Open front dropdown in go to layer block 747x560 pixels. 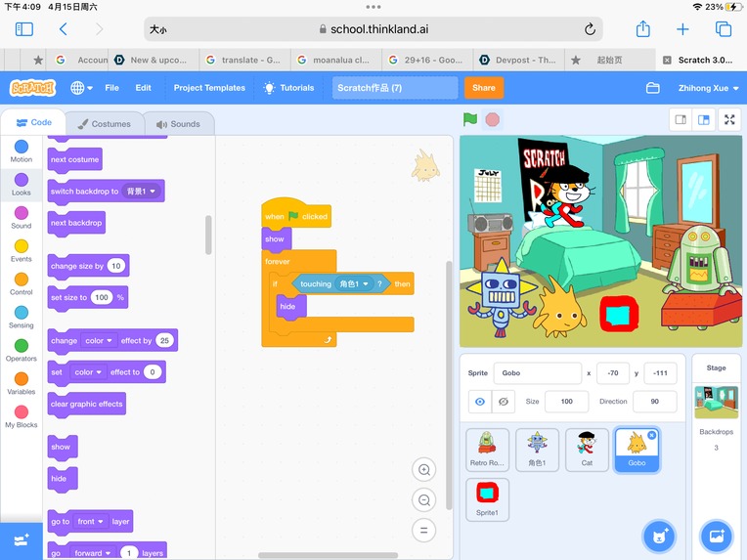click(x=91, y=522)
